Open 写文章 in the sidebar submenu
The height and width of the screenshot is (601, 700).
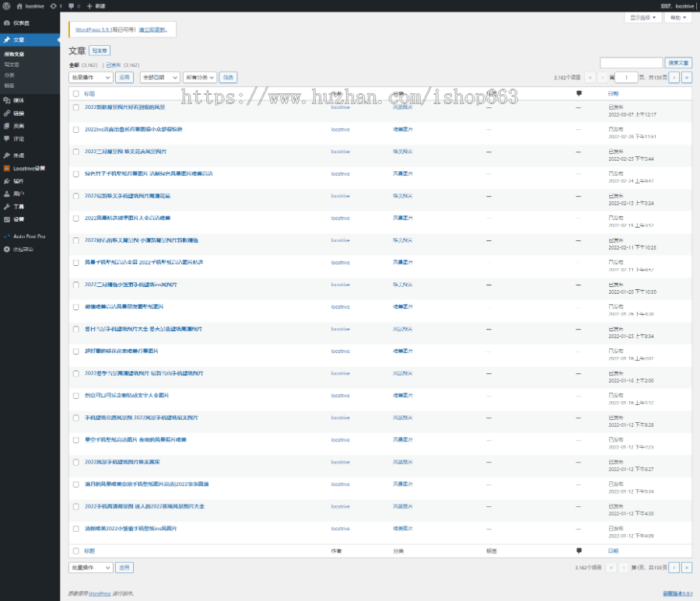pos(12,65)
